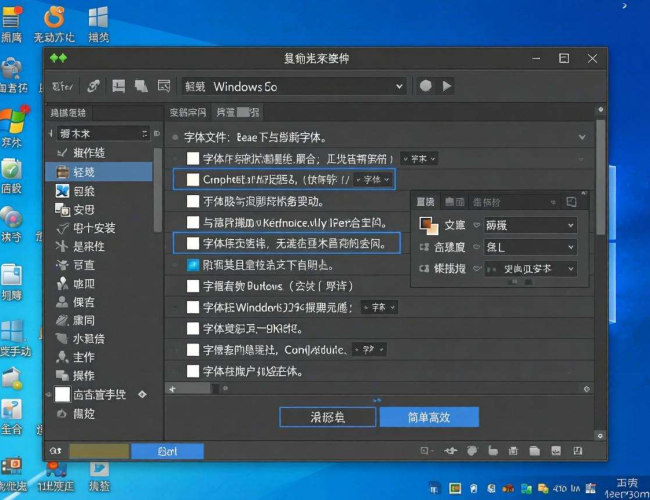
Task: Tick the checkbox on the 'Butlows' row
Action: [193, 286]
